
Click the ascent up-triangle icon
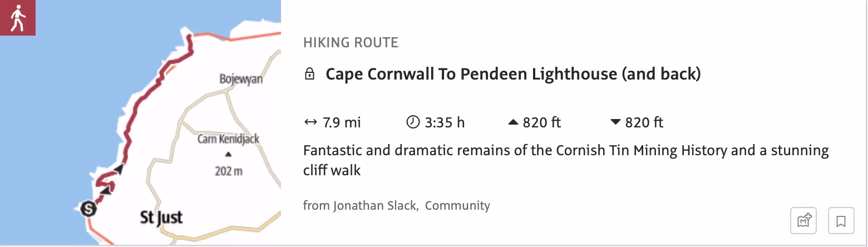pyautogui.click(x=513, y=122)
